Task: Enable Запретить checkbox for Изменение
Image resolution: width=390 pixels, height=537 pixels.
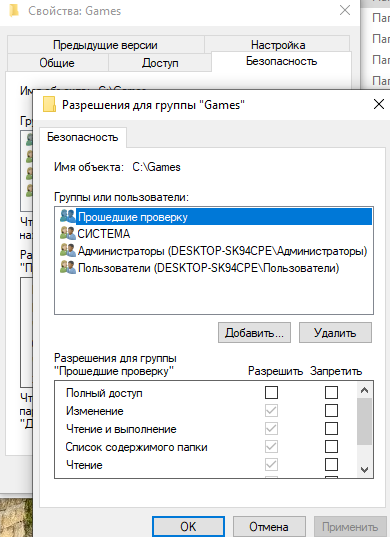Action: (331, 410)
